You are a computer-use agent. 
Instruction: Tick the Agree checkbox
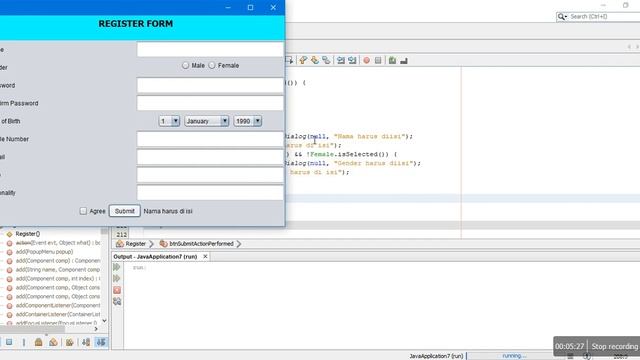coord(83,211)
